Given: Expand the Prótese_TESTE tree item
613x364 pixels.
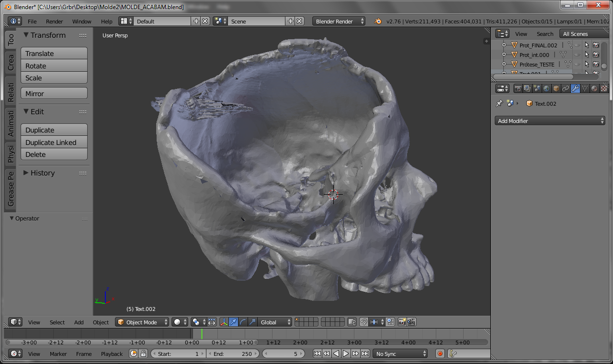Looking at the screenshot, I should (x=504, y=64).
